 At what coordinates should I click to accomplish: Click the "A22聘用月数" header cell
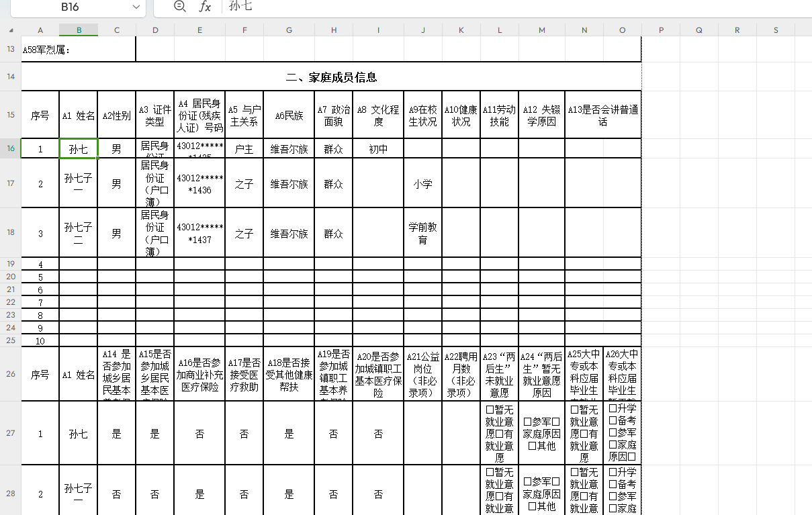461,374
